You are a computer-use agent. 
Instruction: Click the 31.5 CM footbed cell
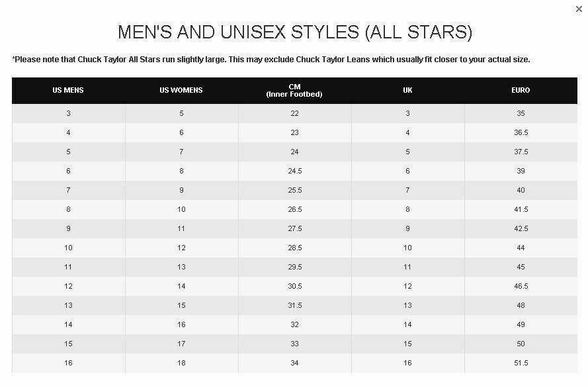294,305
